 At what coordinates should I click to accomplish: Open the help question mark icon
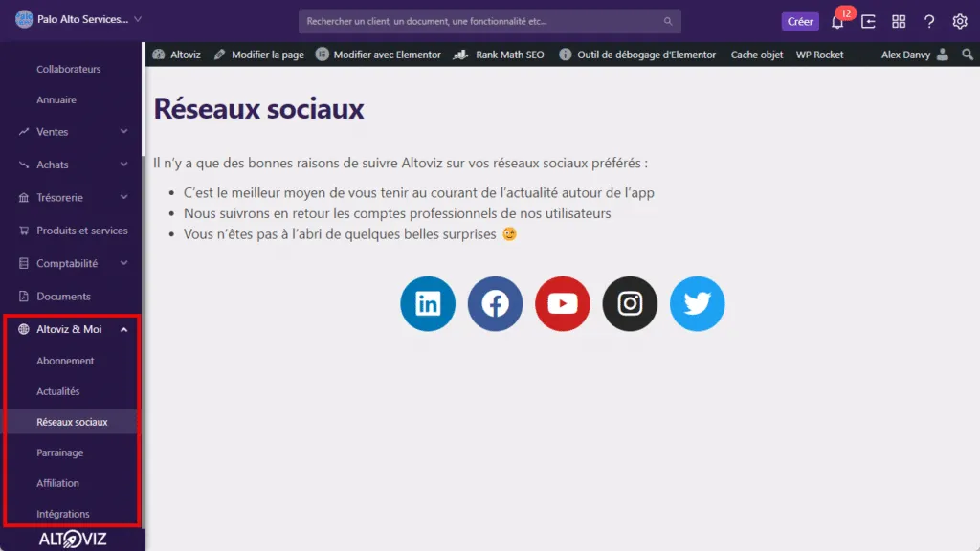click(x=929, y=21)
